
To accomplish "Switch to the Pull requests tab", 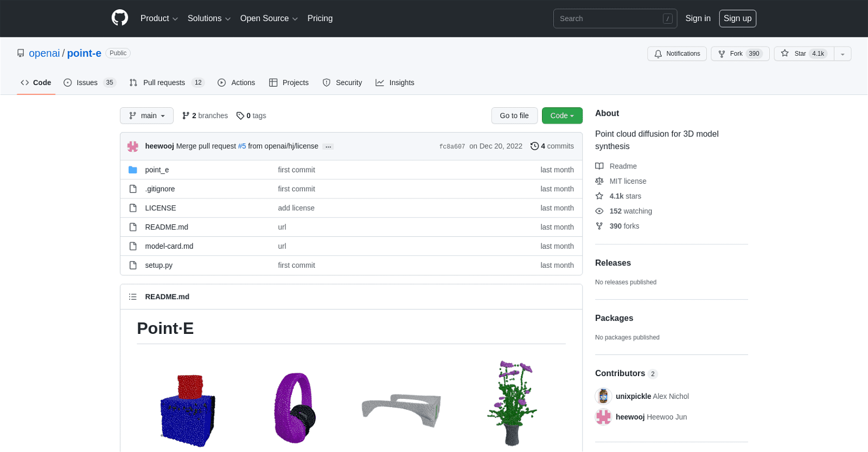I will [164, 82].
